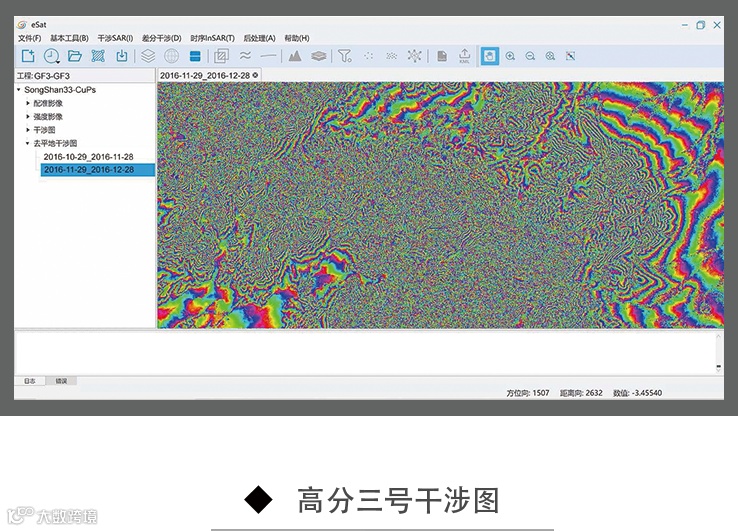The image size is (738, 531).
Task: Click the import data download icon
Action: click(121, 56)
